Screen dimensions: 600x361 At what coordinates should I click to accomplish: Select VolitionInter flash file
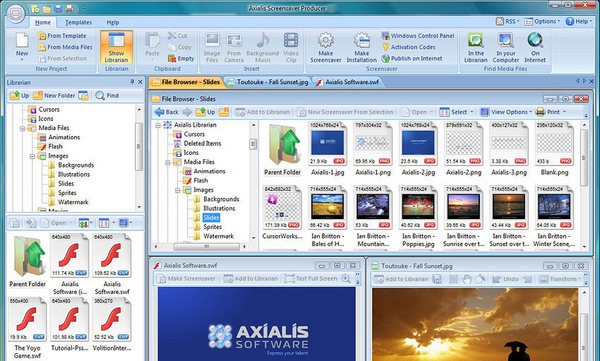pyautogui.click(x=112, y=325)
